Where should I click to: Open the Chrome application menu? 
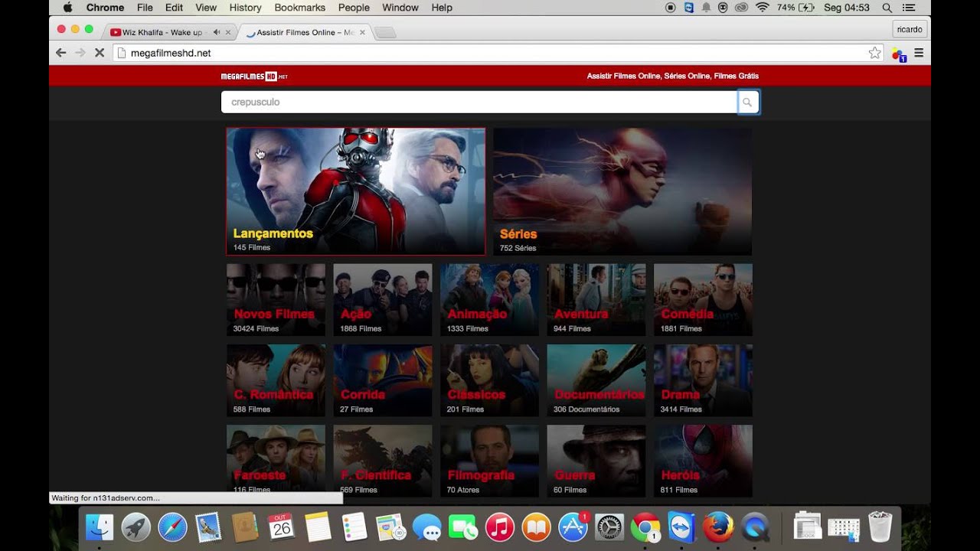click(105, 8)
